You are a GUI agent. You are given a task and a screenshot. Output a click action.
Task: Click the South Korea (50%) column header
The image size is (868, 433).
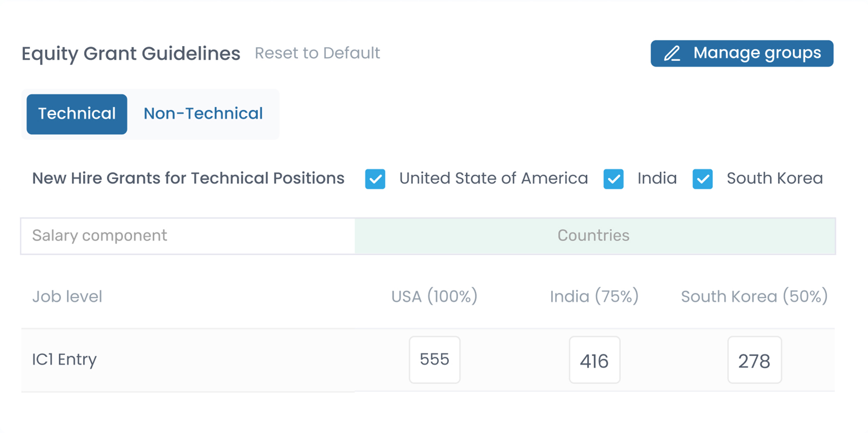[754, 296]
